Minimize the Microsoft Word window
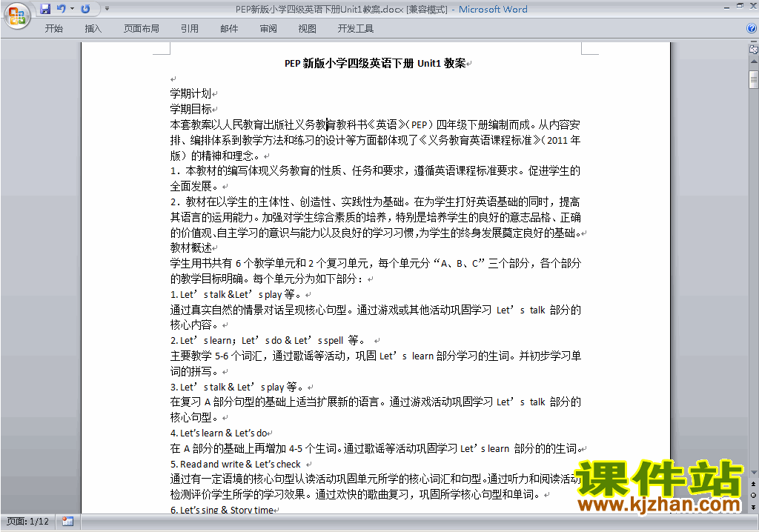The width and height of the screenshot is (759, 532). pos(726,7)
